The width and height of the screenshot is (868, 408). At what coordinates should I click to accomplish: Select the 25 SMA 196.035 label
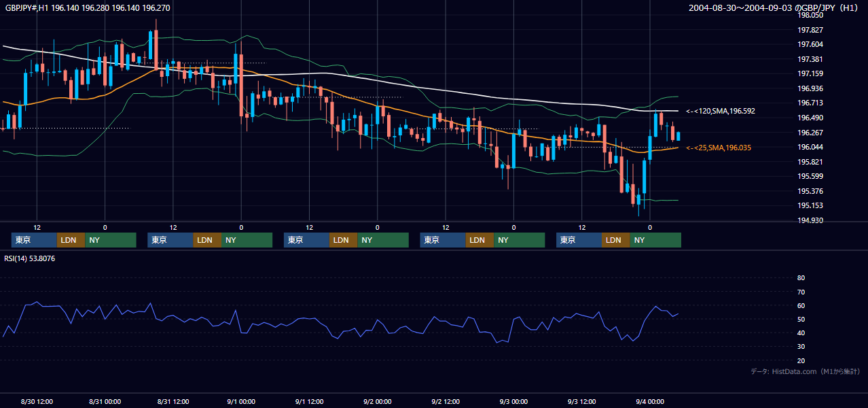pyautogui.click(x=719, y=148)
